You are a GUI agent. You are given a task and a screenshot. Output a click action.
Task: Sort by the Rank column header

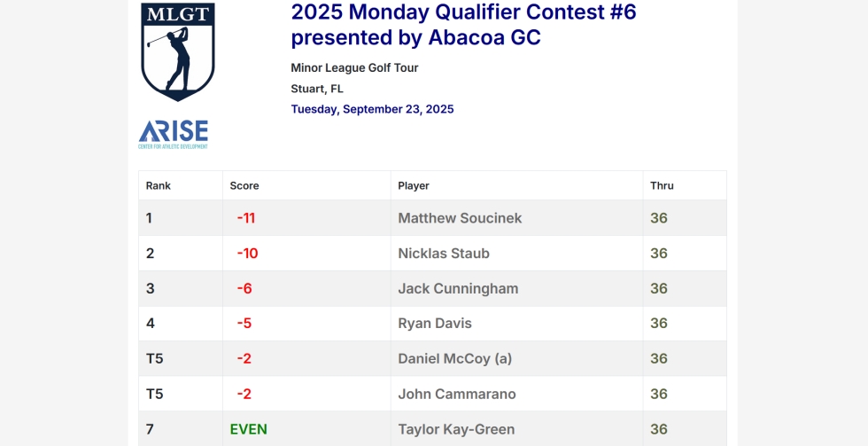(159, 186)
